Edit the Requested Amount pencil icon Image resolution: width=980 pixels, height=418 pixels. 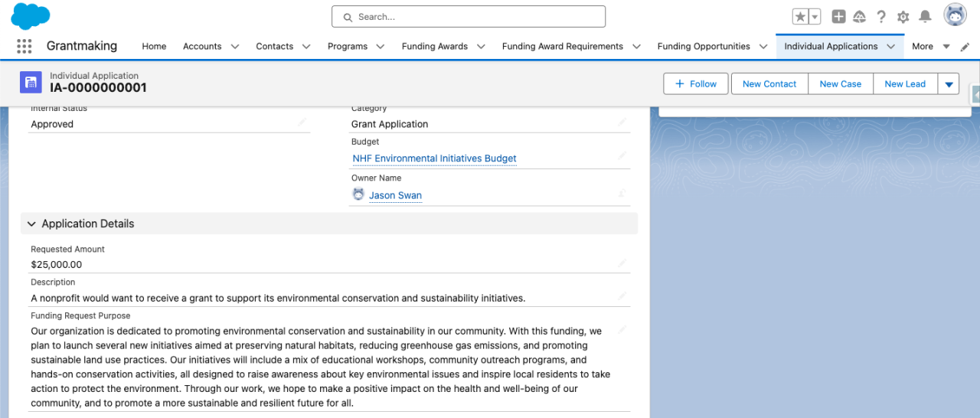(622, 263)
